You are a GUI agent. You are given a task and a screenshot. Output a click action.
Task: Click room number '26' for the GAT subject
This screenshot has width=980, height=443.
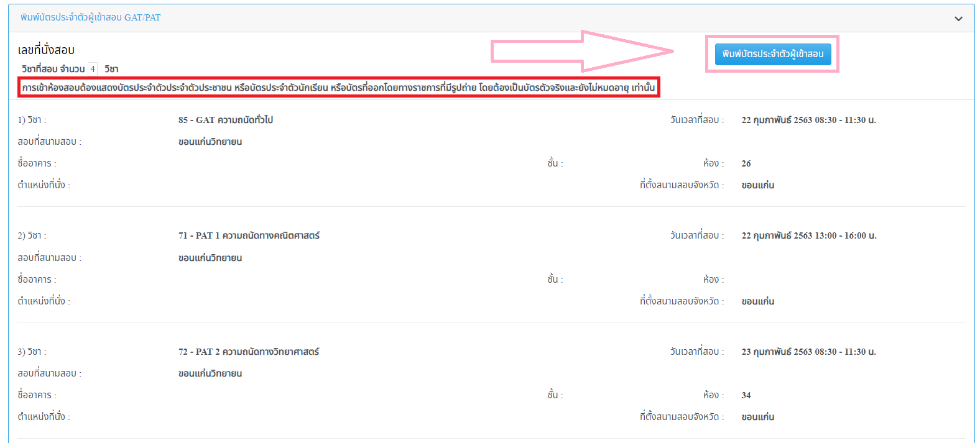pyautogui.click(x=746, y=163)
